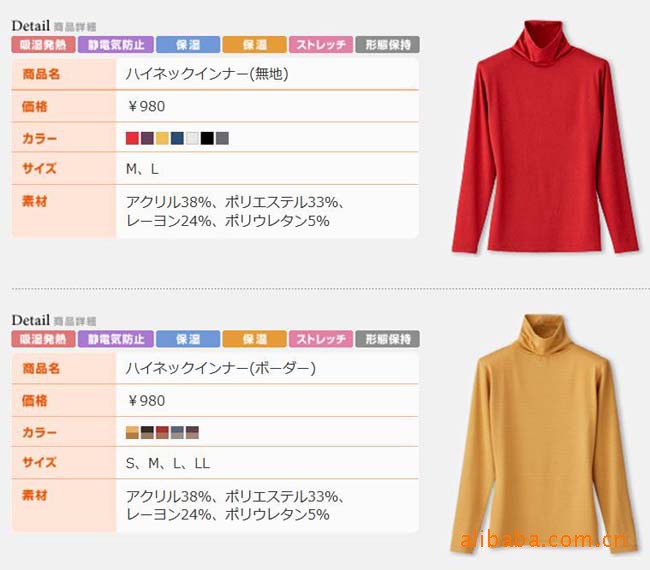The height and width of the screenshot is (570, 650).
Task: Click the top blue 保湿 badge
Action: coord(188,45)
